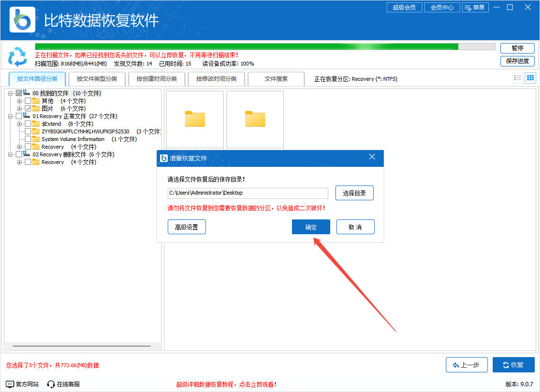
Task: Click the 在线客服 headset icon
Action: click(x=51, y=384)
